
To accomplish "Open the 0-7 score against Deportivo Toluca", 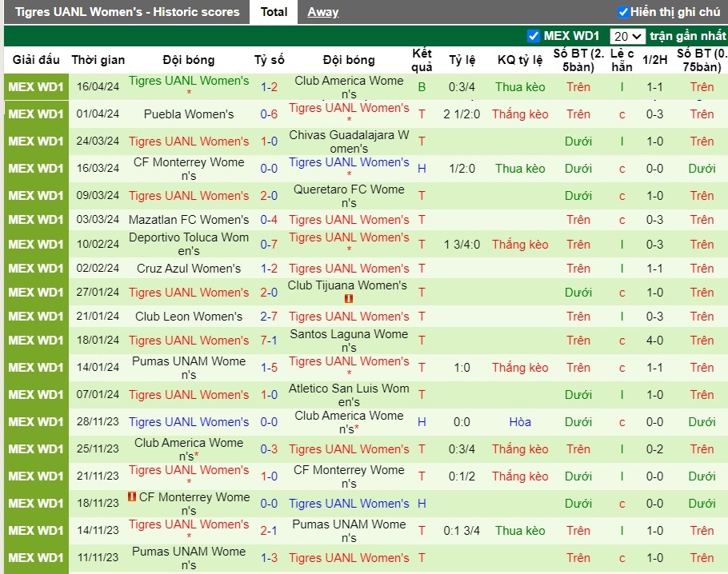I will click(269, 244).
